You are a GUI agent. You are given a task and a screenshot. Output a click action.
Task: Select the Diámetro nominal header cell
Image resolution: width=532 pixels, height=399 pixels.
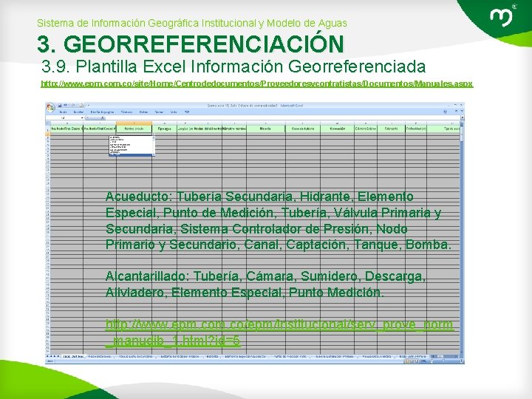click(x=234, y=129)
